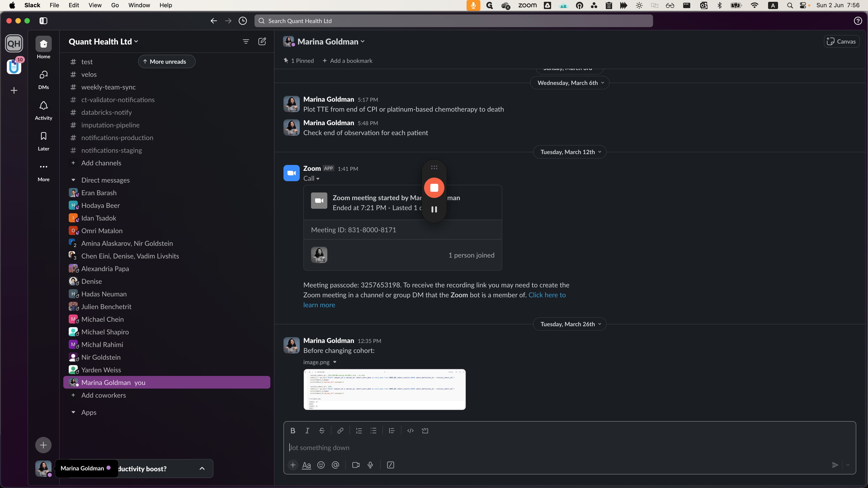The image size is (868, 488).
Task: Jump to More unreads
Action: pyautogui.click(x=167, y=61)
